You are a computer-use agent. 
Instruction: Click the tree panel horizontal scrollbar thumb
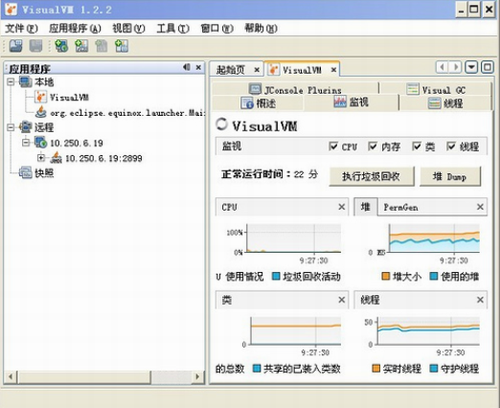(x=85, y=377)
